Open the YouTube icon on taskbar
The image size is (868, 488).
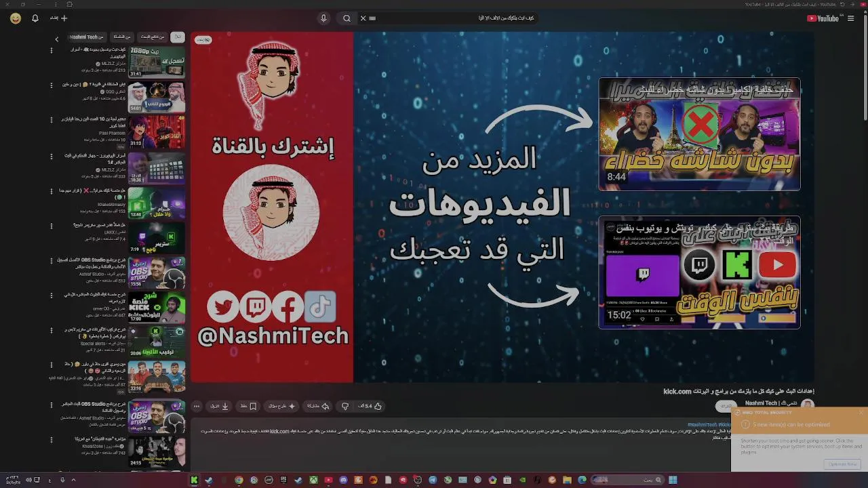(x=328, y=480)
